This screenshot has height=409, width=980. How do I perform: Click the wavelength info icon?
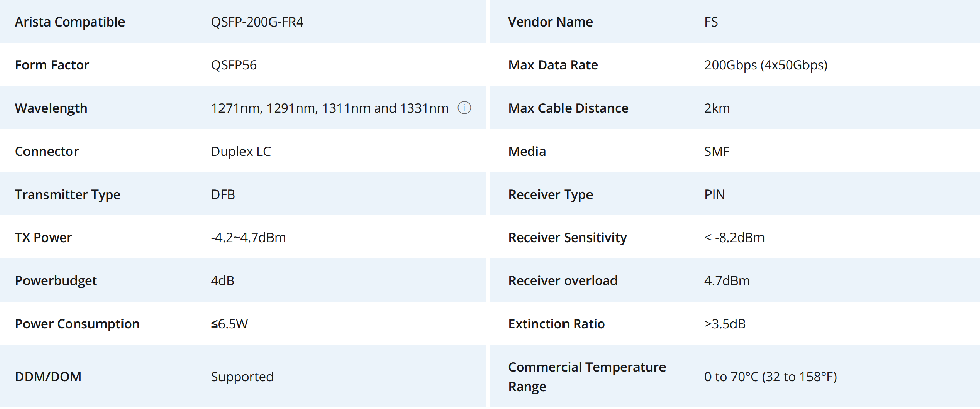pos(464,108)
